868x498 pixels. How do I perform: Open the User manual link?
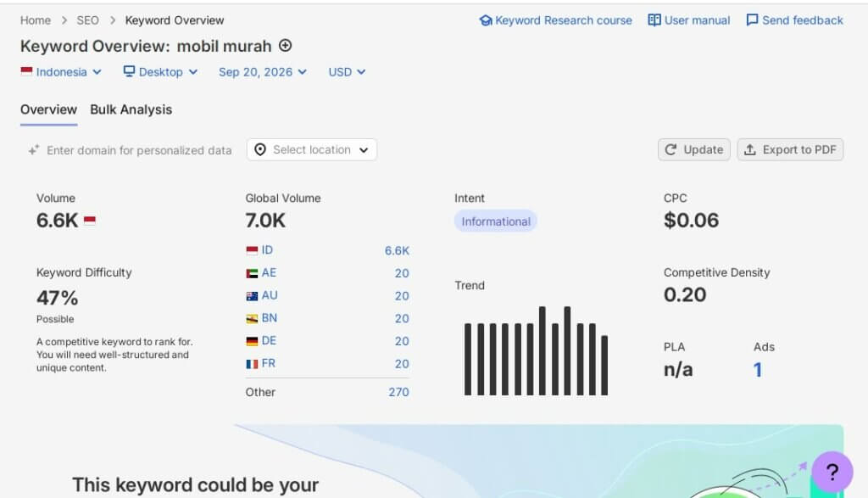click(x=689, y=20)
